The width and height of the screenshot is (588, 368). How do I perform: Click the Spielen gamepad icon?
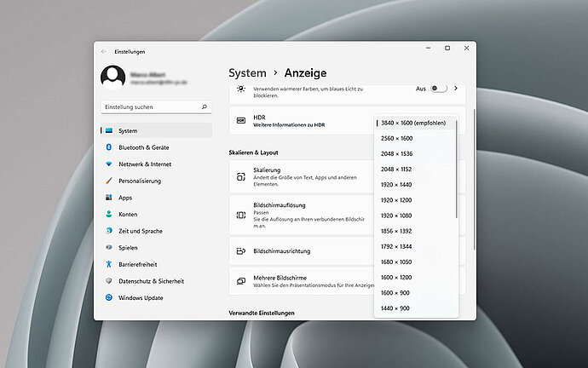[109, 247]
